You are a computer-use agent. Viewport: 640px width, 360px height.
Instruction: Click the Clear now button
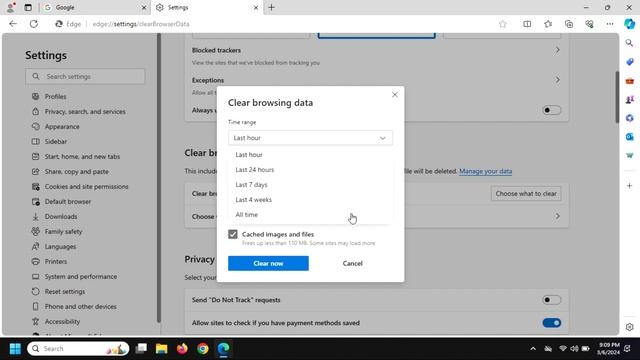[x=268, y=263]
